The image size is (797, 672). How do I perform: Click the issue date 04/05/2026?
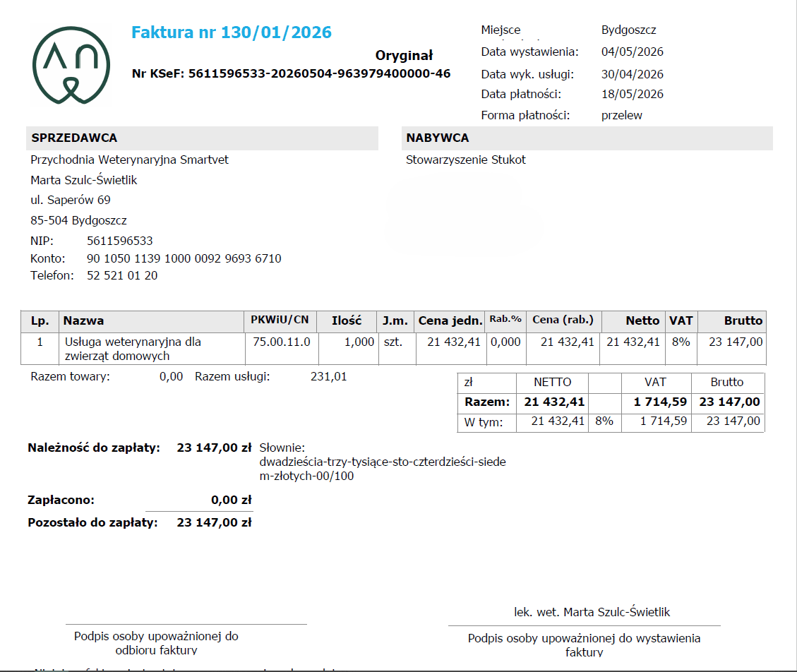tap(633, 52)
